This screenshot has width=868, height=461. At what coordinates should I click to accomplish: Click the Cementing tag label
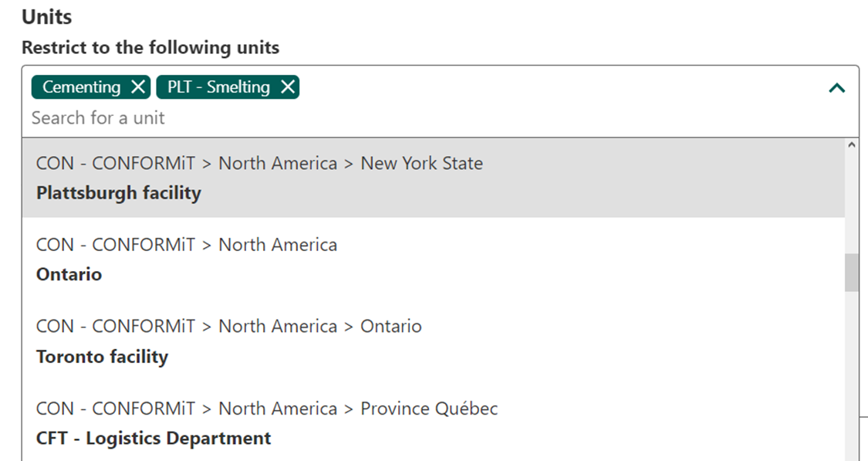[x=81, y=87]
